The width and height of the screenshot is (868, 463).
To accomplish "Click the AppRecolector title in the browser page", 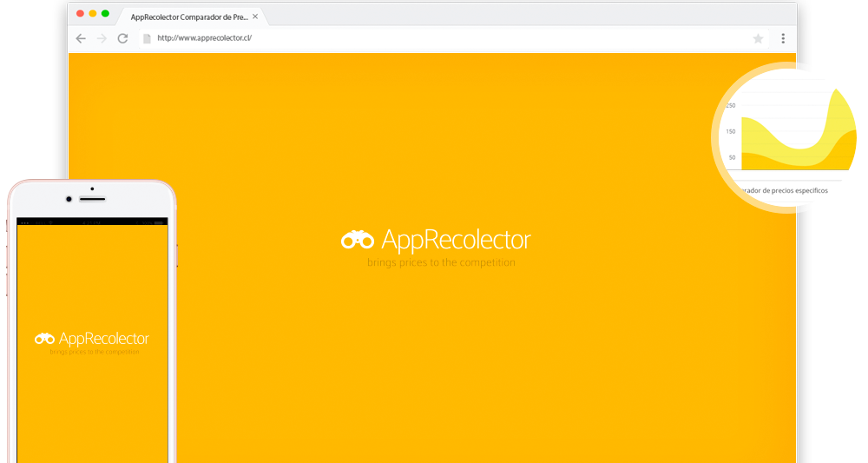I will click(x=457, y=239).
